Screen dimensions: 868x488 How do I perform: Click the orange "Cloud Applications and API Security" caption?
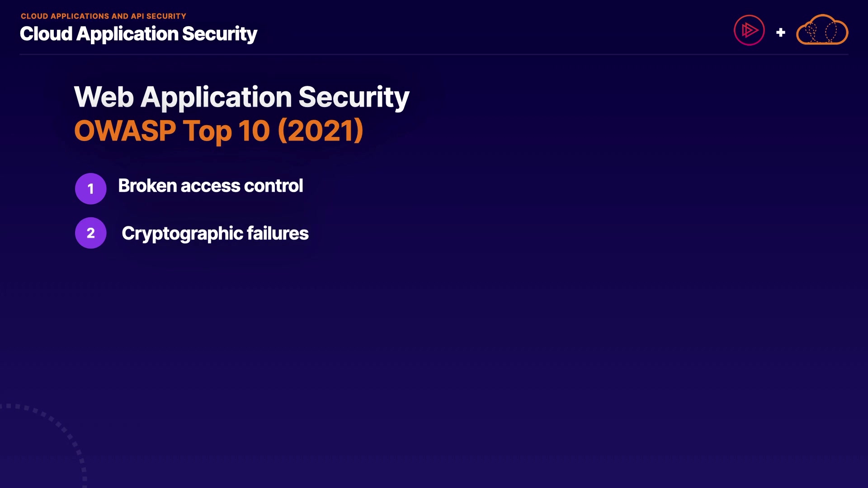[x=103, y=16]
